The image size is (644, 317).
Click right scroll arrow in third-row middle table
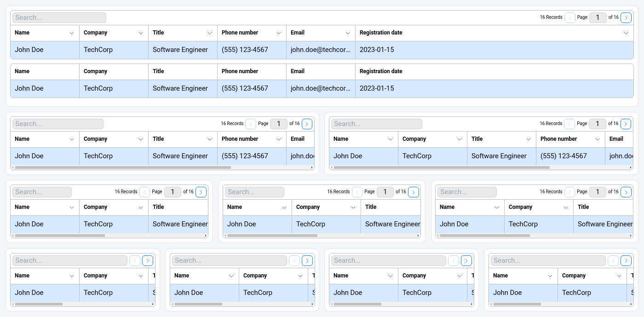418,236
